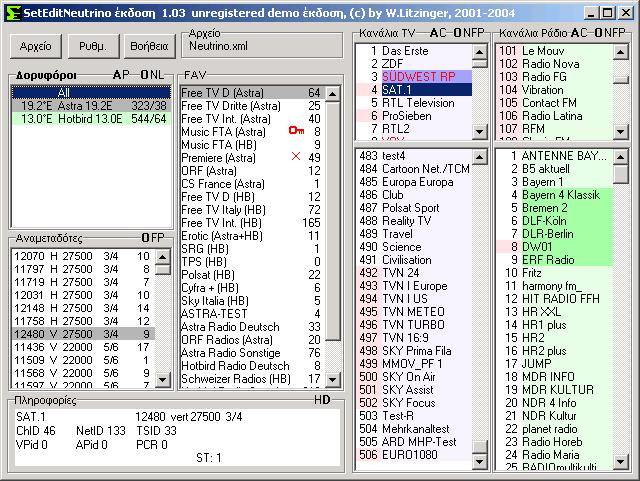
Task: Select radio 19 MDR KULTUR
Action: [x=555, y=390]
